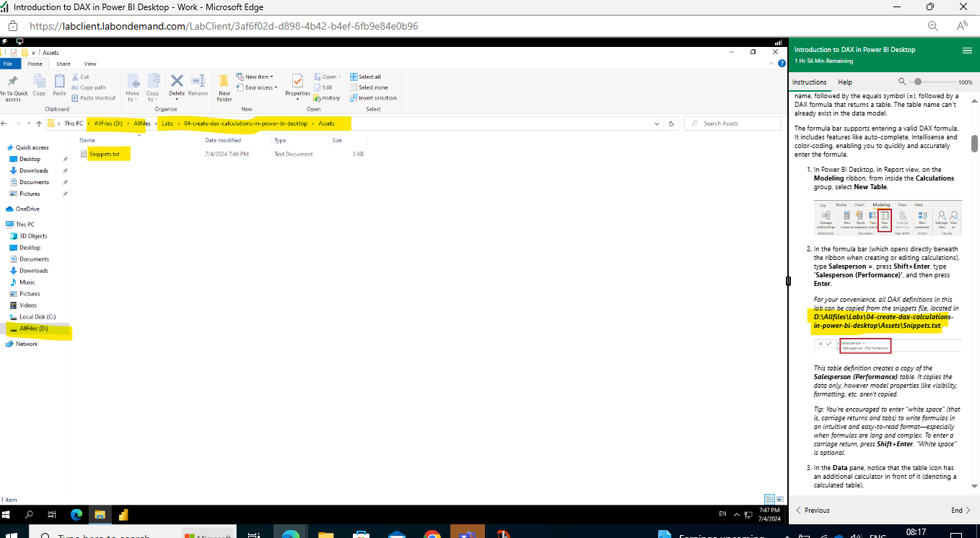Create a New folder using the ribbon icon

(224, 87)
